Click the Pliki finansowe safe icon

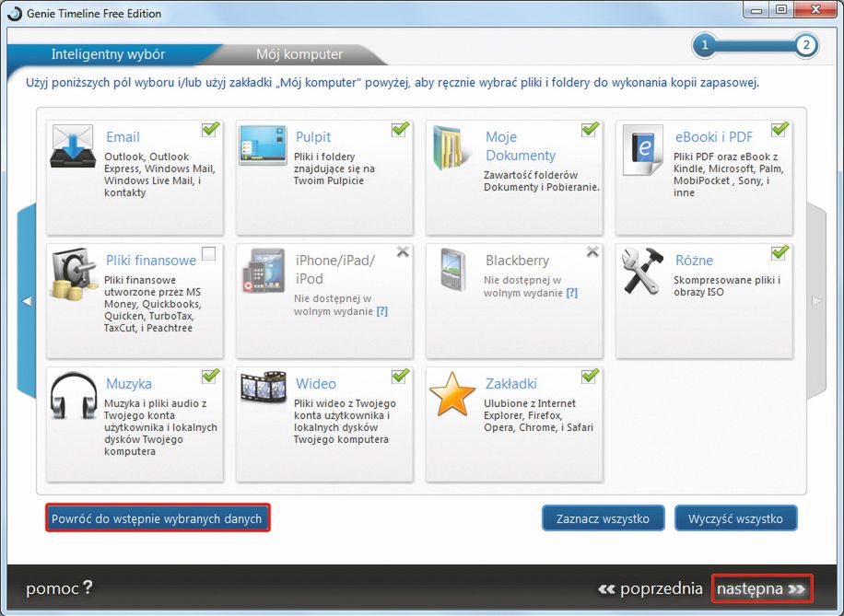tap(75, 273)
